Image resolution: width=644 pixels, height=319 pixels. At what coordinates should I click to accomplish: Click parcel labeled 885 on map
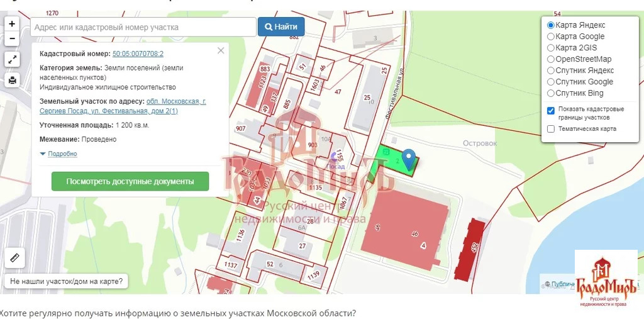[287, 104]
